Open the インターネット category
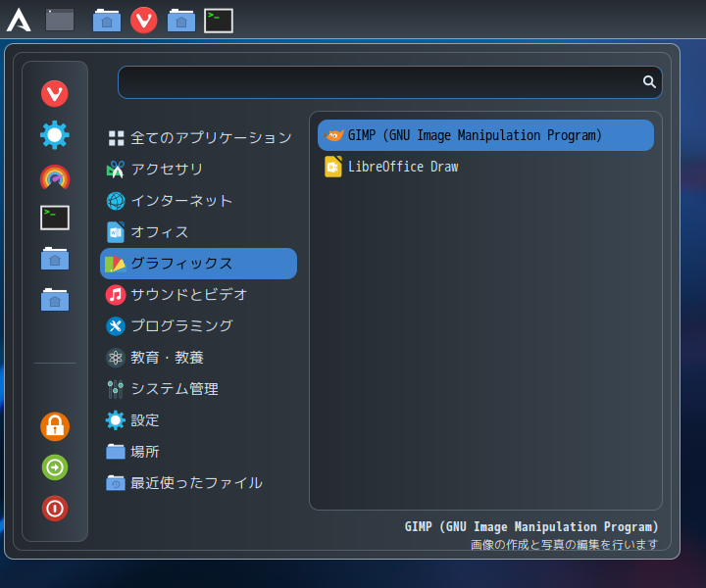The width and height of the screenshot is (706, 588). tap(198, 201)
